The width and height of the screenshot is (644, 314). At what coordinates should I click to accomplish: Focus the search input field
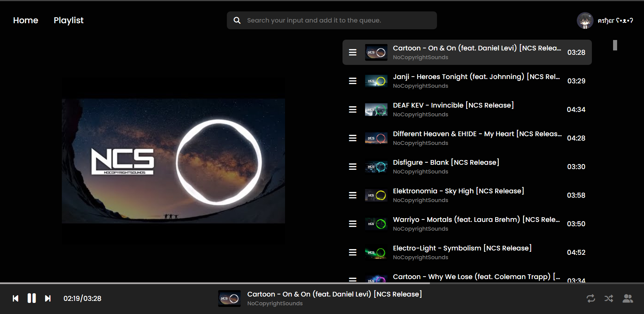(332, 21)
